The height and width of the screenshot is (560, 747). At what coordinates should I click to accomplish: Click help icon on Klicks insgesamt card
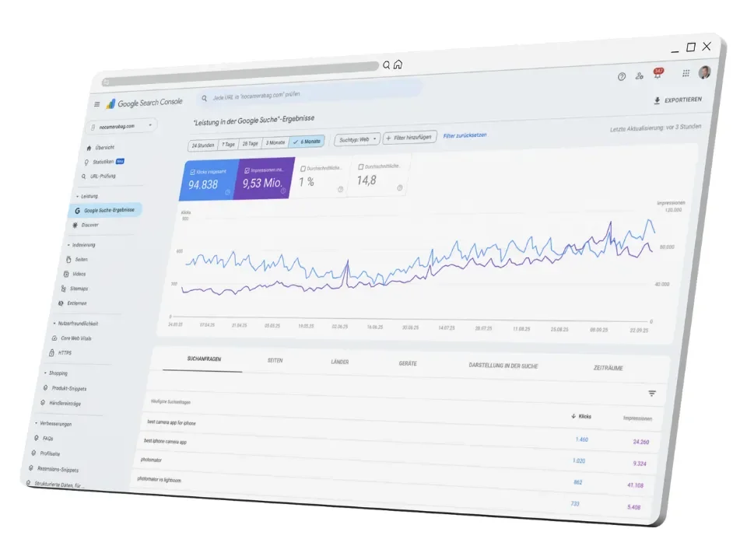coord(228,192)
